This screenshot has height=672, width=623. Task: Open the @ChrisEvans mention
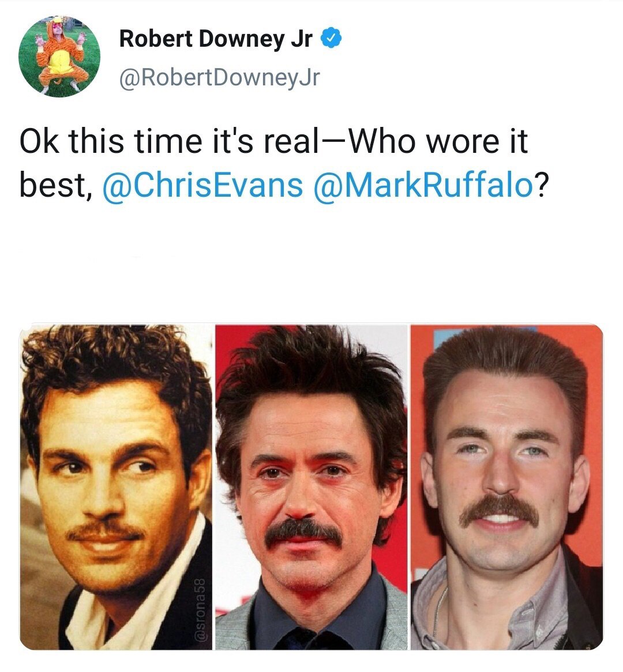[202, 186]
